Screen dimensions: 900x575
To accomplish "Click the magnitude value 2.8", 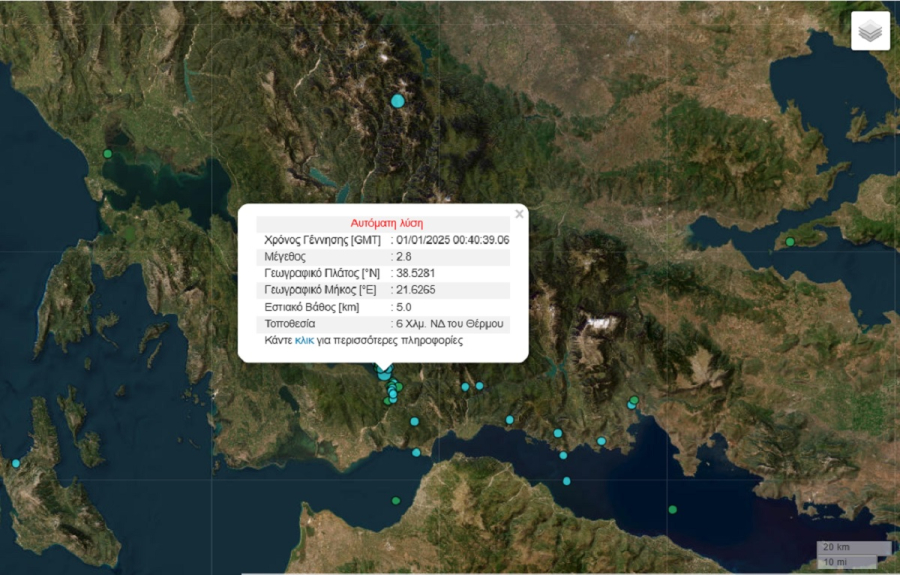I will point(404,257).
